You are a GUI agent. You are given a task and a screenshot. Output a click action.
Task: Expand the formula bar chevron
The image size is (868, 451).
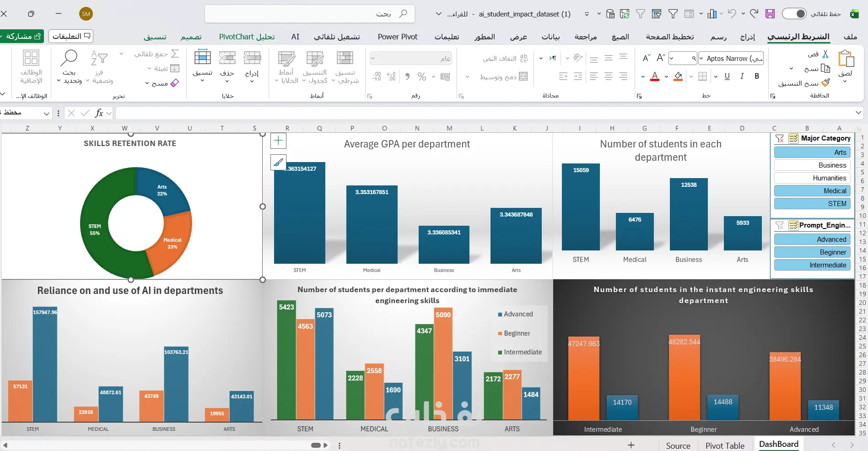[x=858, y=113]
